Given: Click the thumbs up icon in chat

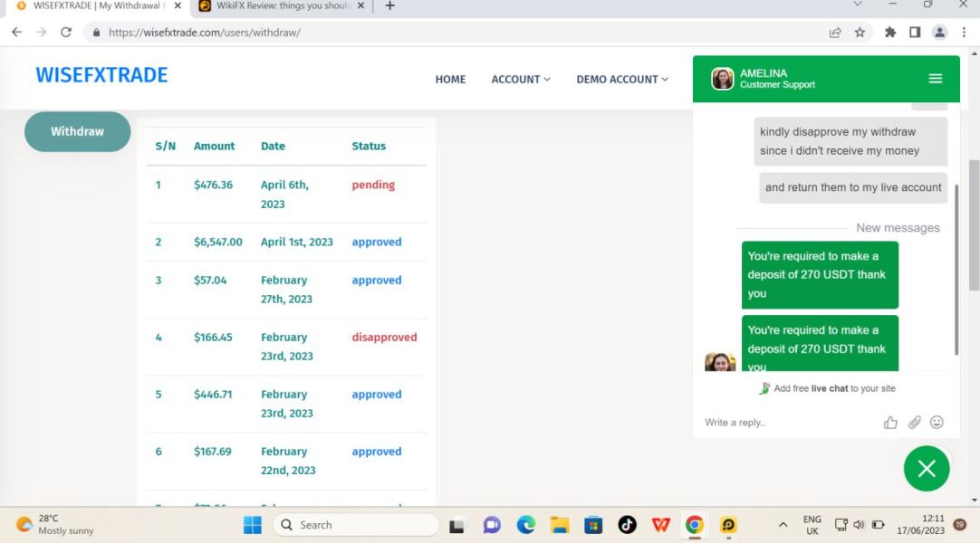Looking at the screenshot, I should (x=890, y=423).
